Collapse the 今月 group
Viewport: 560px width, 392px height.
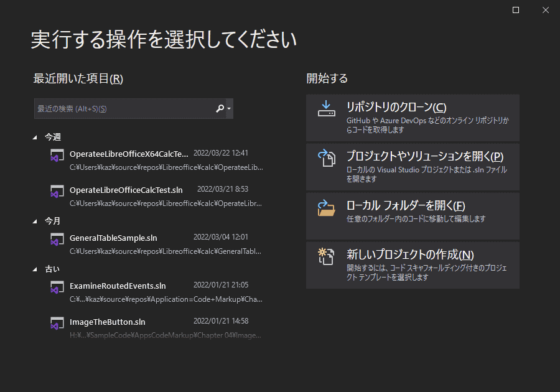click(x=35, y=222)
